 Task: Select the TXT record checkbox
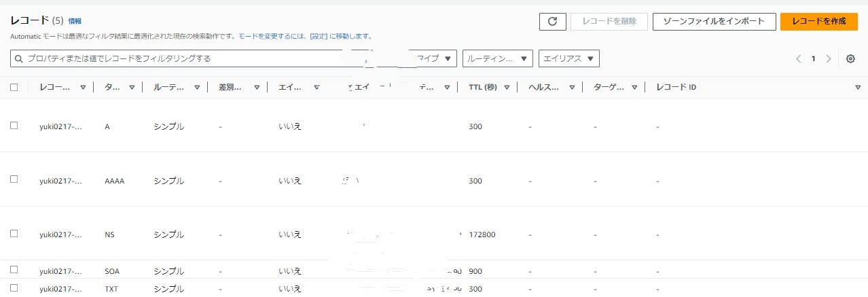click(x=14, y=288)
